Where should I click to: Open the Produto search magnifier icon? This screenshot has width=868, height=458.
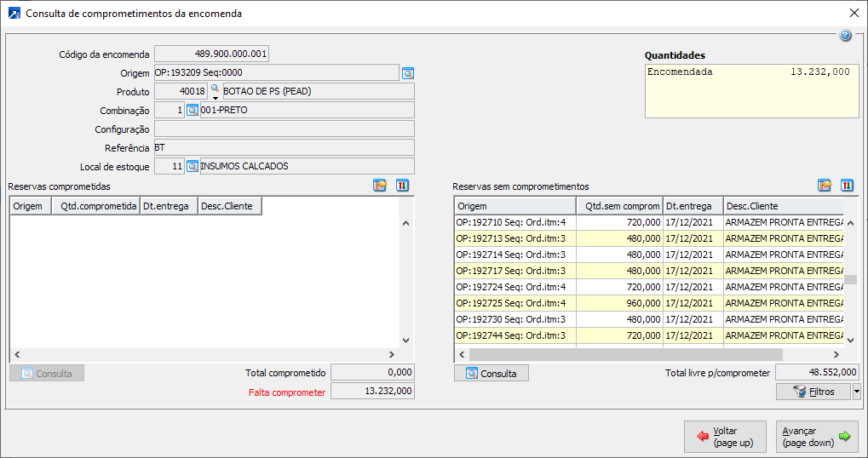pos(215,89)
